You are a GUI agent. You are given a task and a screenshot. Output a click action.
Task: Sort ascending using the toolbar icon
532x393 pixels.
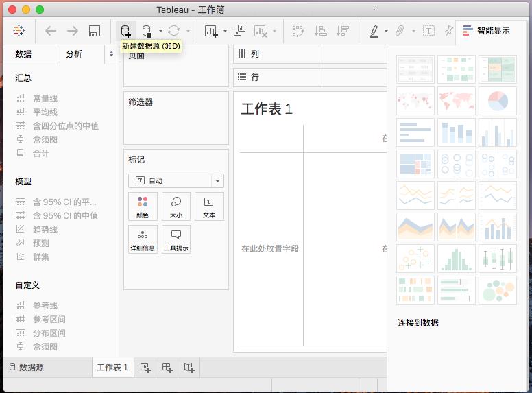click(320, 31)
